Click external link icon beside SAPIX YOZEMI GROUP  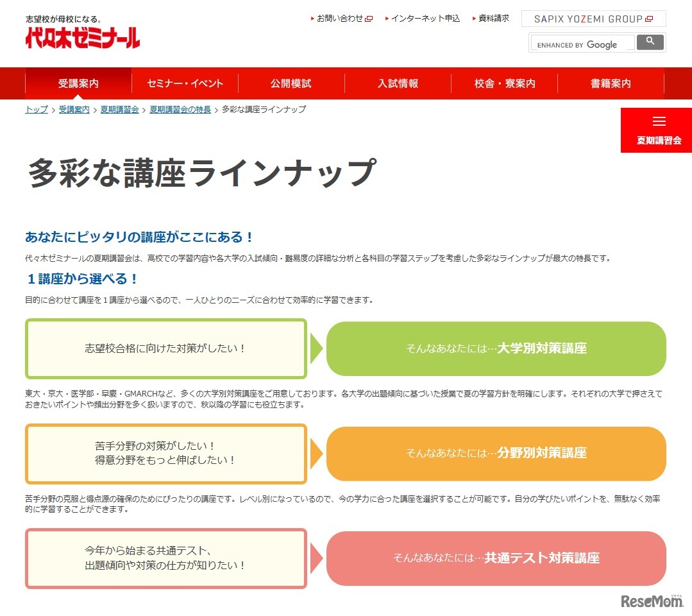pyautogui.click(x=649, y=19)
